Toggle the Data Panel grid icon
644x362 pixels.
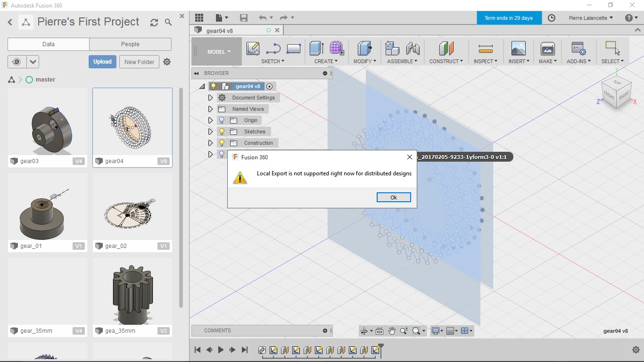199,18
